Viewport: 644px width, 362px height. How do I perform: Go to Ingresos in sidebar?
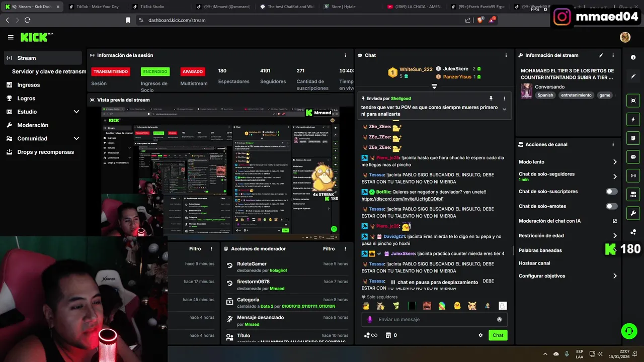29,85
